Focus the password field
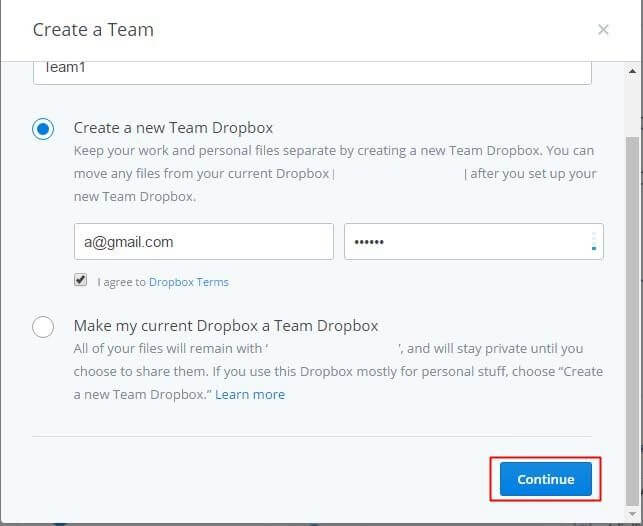 tap(474, 241)
